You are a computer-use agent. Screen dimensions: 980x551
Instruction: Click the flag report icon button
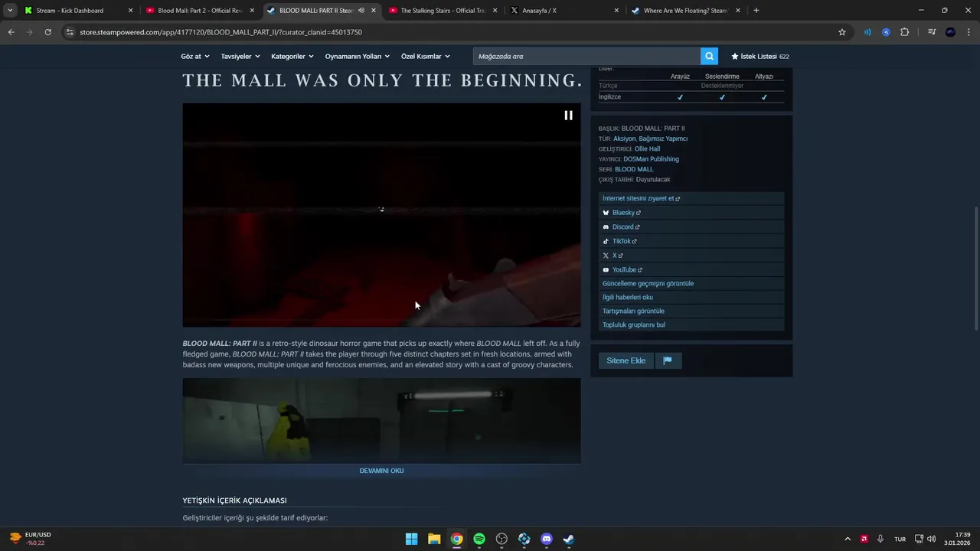(668, 360)
